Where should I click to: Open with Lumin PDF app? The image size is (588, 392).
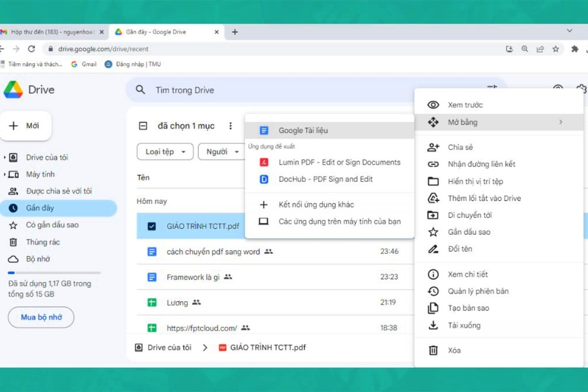329,162
